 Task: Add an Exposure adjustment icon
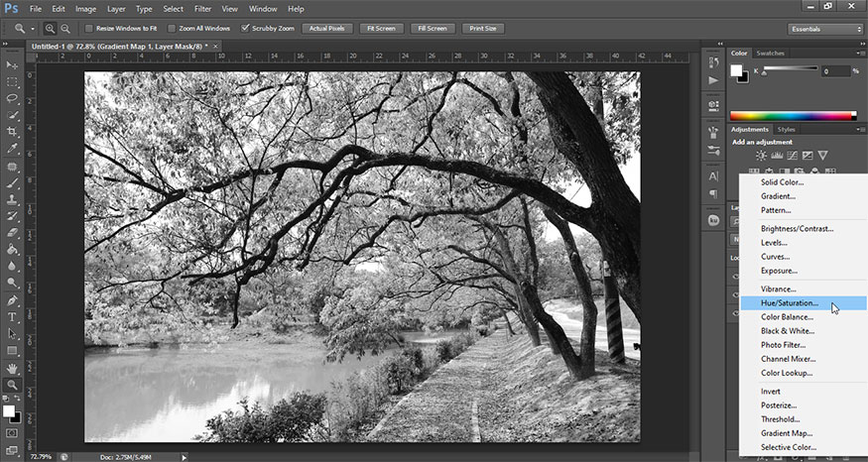[x=807, y=156]
